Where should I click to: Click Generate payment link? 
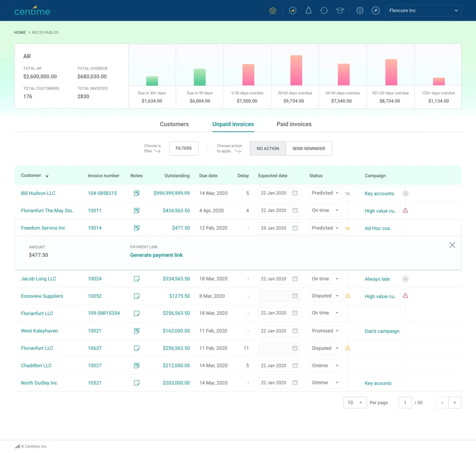pyautogui.click(x=156, y=255)
